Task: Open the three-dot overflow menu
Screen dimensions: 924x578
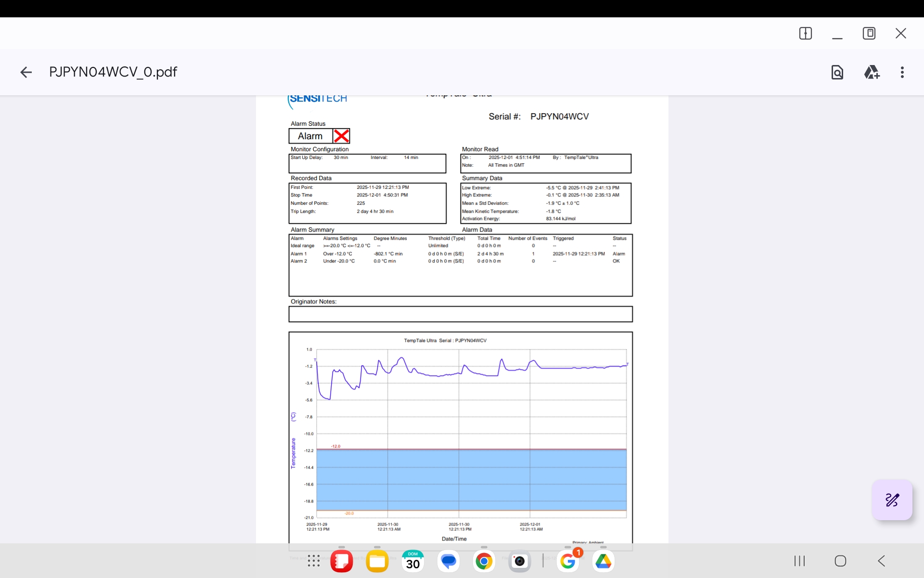Action: [902, 72]
